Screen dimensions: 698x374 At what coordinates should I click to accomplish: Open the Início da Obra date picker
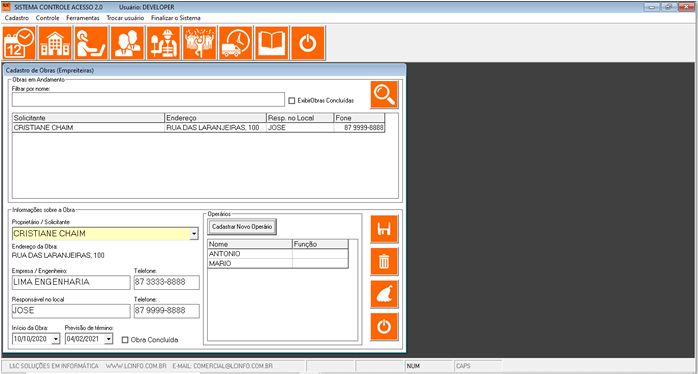56,339
